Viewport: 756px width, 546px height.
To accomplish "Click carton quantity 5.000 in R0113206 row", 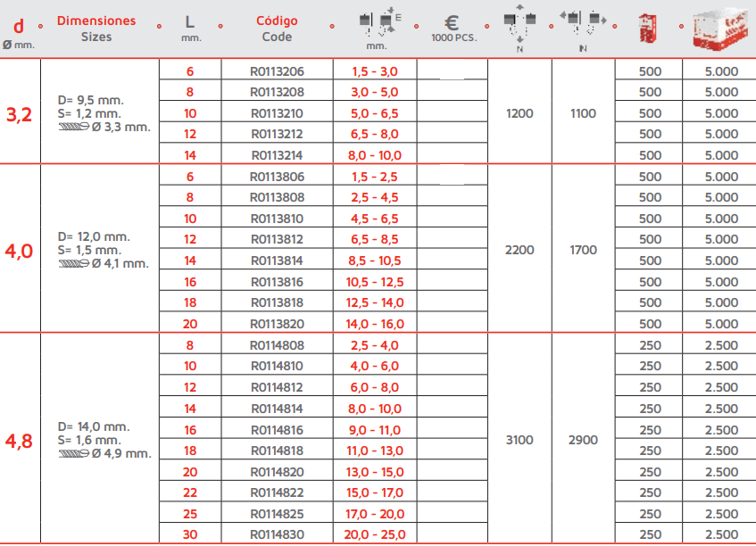I will pyautogui.click(x=721, y=71).
